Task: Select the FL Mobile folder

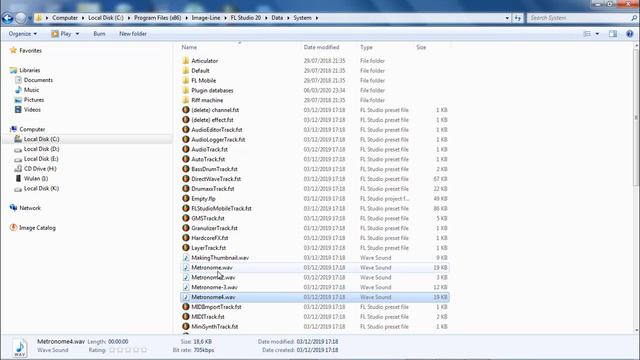Action: 203,80
